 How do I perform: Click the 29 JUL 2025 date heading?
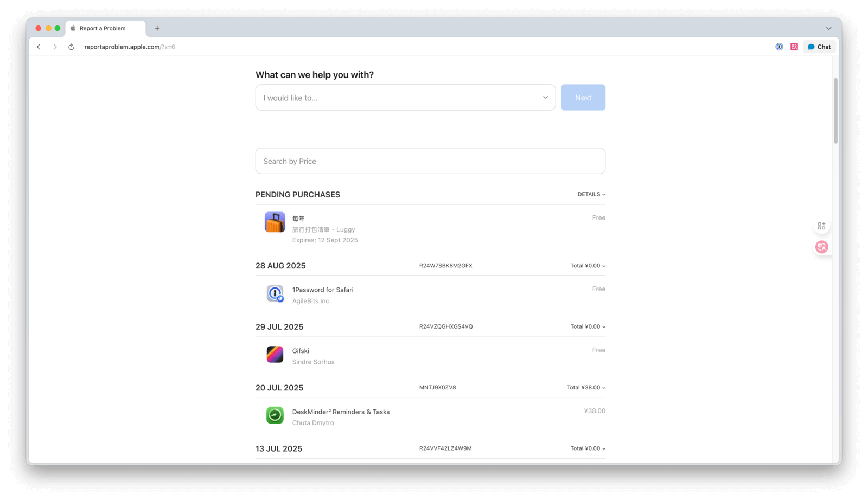279,327
